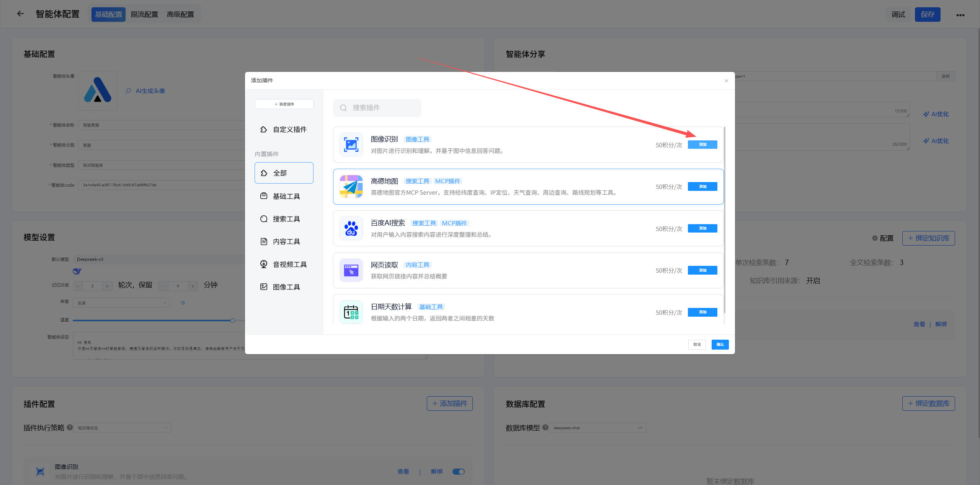980x485 pixels.
Task: Open the 插件执行策略 dropdown
Action: click(x=122, y=428)
